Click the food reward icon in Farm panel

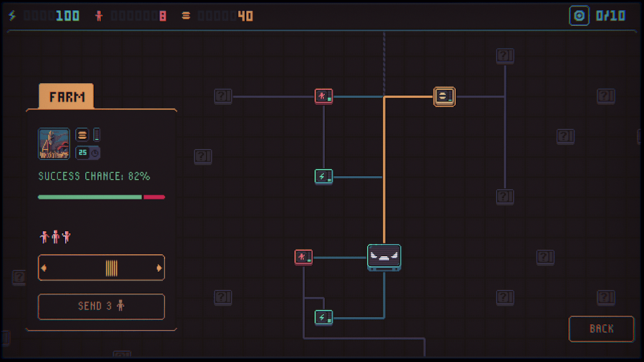[82, 134]
